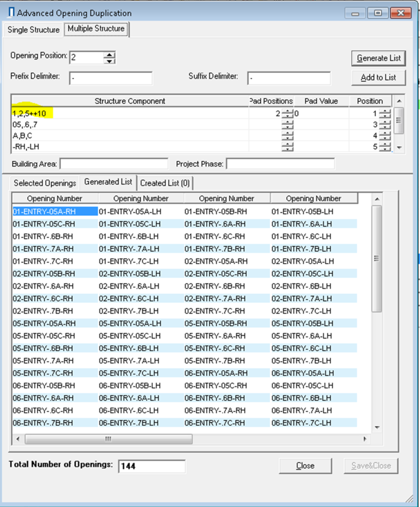Click the Generate List button
This screenshot has height=507, width=420.
(379, 58)
